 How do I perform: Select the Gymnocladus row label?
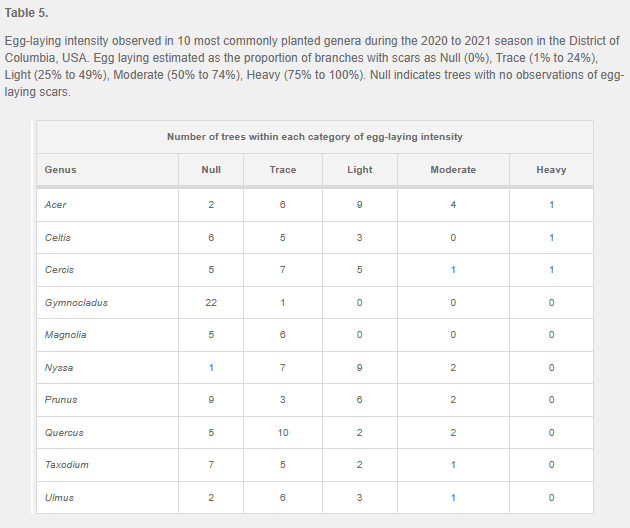(76, 302)
